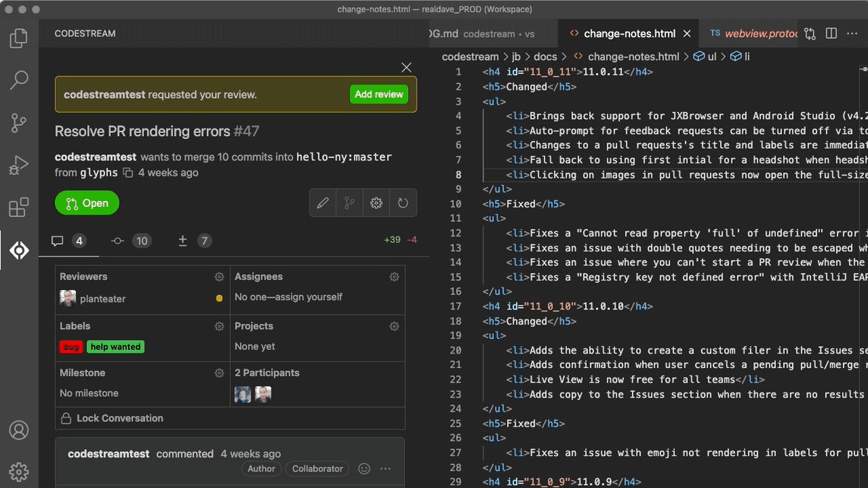Click the planteater reviewer avatar
Image resolution: width=868 pixels, height=488 pixels.
67,298
